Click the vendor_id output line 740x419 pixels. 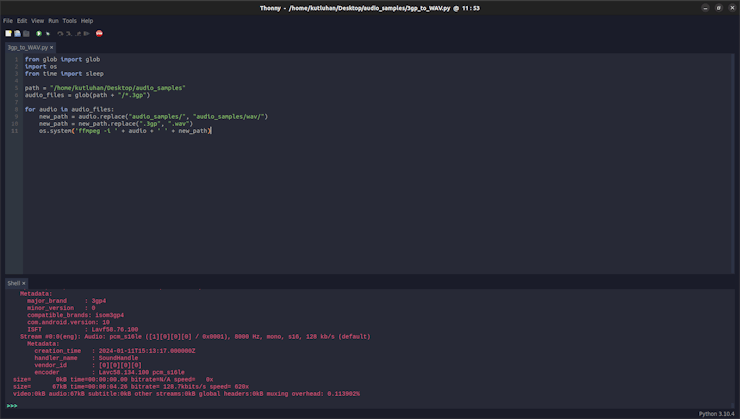click(x=88, y=365)
